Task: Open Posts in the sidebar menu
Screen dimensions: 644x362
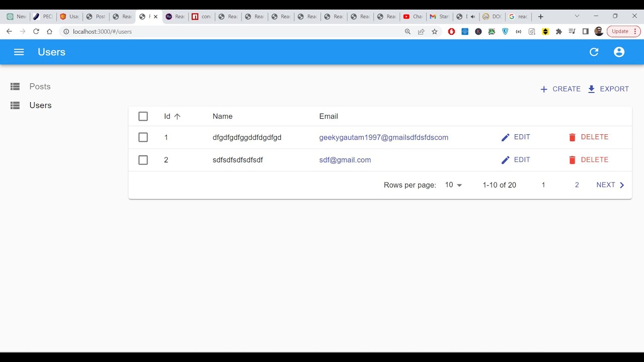Action: (x=40, y=86)
